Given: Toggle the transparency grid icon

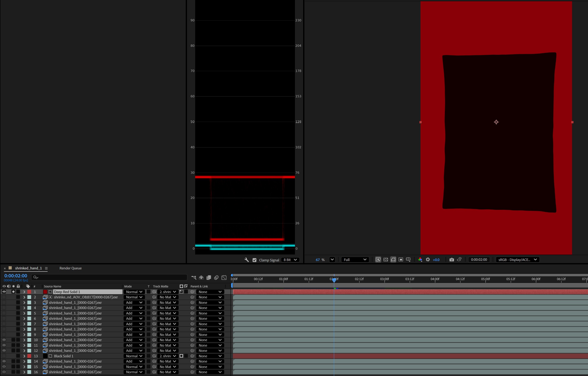Looking at the screenshot, I should click(386, 260).
